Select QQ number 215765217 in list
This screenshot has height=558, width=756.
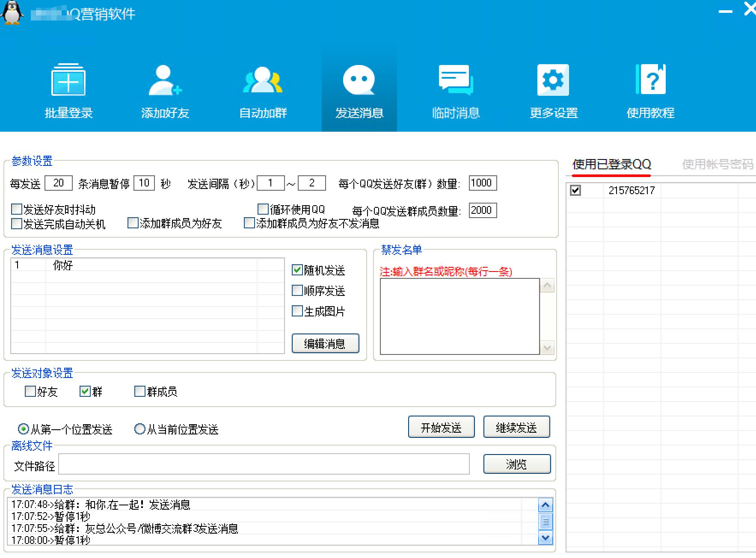point(631,190)
